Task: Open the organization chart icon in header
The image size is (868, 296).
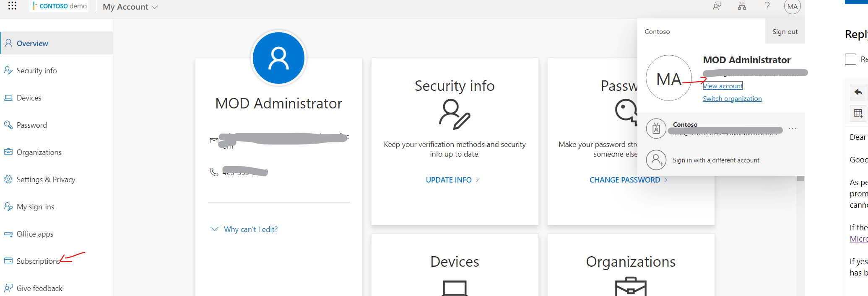Action: point(742,6)
